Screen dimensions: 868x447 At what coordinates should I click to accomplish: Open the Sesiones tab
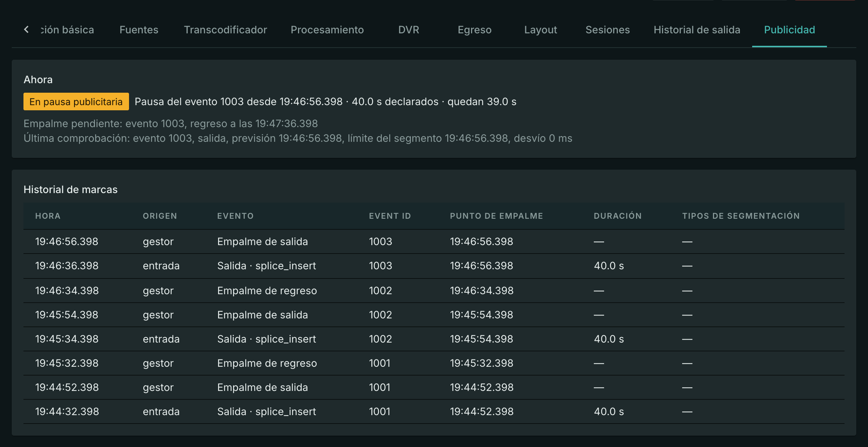(608, 30)
